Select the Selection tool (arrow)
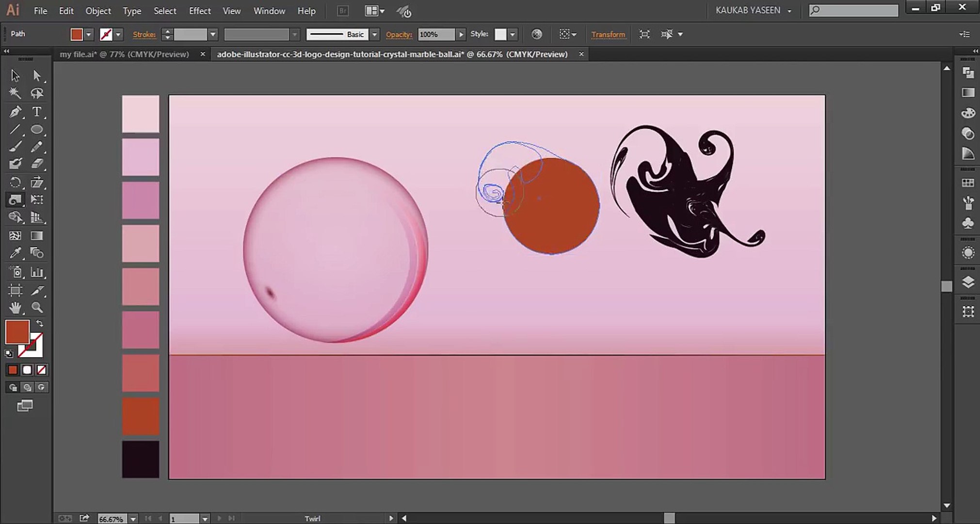 (x=14, y=75)
